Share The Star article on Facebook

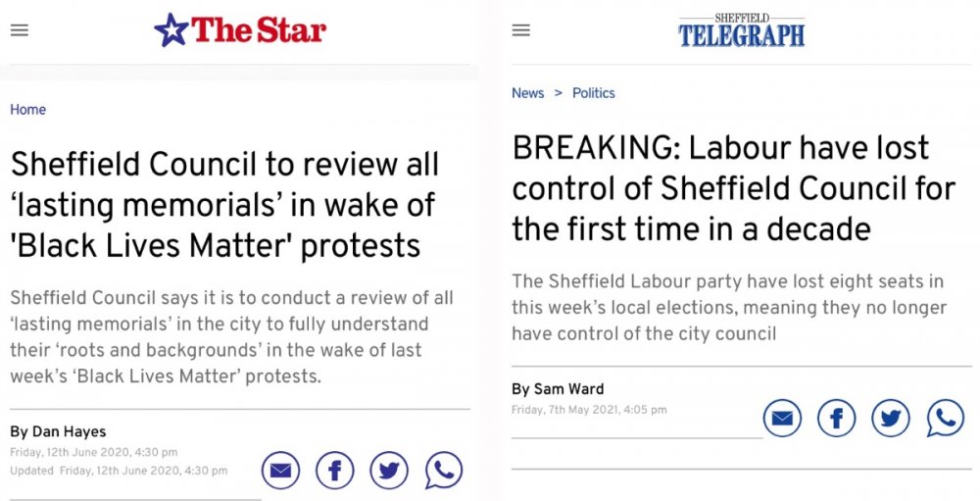(334, 472)
